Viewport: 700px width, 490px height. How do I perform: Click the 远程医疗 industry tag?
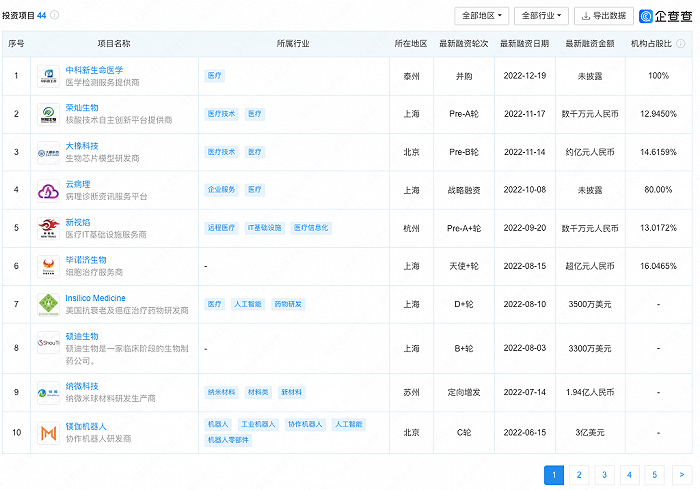221,228
